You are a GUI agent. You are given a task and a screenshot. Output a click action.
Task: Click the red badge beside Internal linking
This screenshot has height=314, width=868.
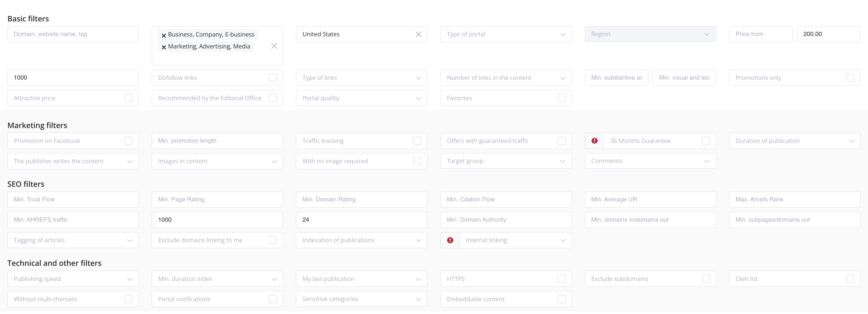(450, 240)
